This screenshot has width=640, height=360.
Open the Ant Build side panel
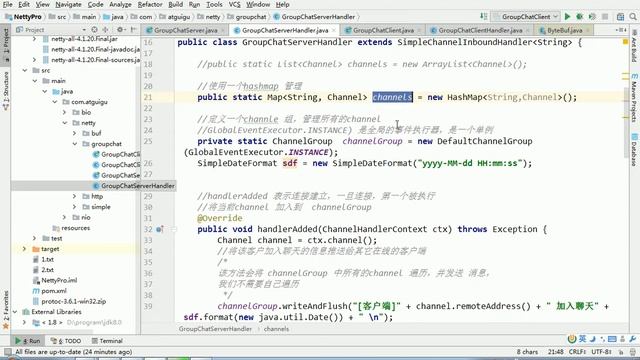coord(634,46)
